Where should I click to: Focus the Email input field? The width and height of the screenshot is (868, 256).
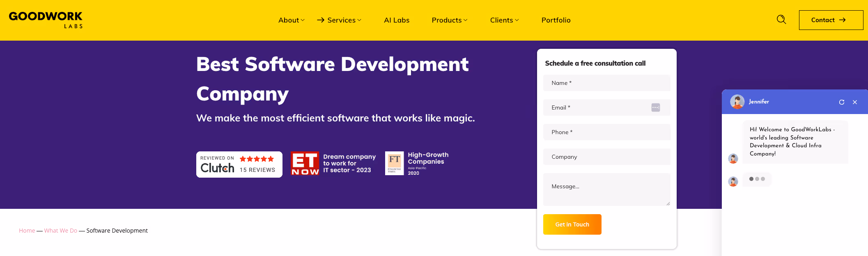click(607, 107)
